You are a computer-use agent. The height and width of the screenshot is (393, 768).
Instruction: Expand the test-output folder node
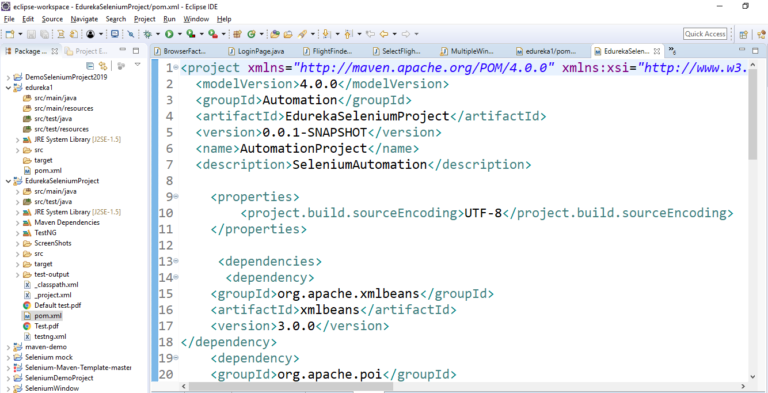click(17, 274)
